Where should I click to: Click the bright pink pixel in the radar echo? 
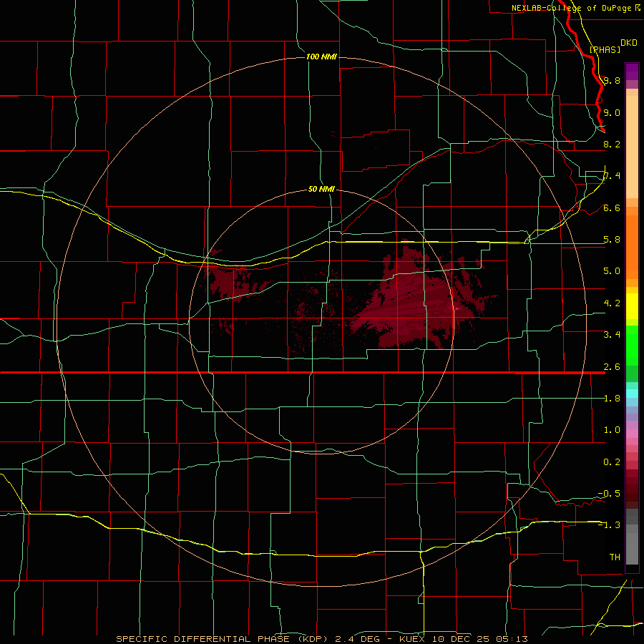457,308
